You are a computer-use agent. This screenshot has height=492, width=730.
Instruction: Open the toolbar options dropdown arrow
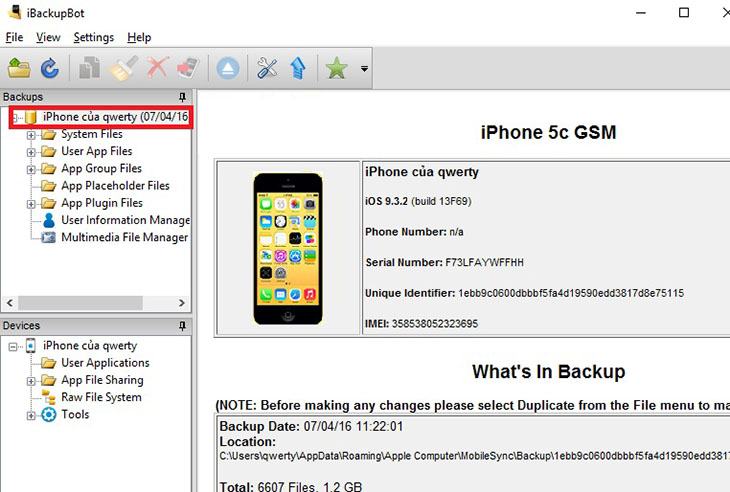[x=365, y=69]
